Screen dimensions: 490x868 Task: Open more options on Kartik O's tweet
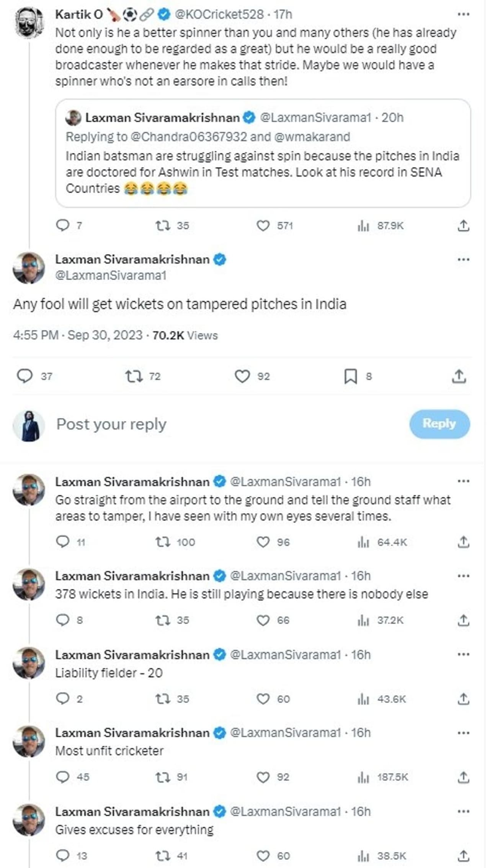pos(463,15)
